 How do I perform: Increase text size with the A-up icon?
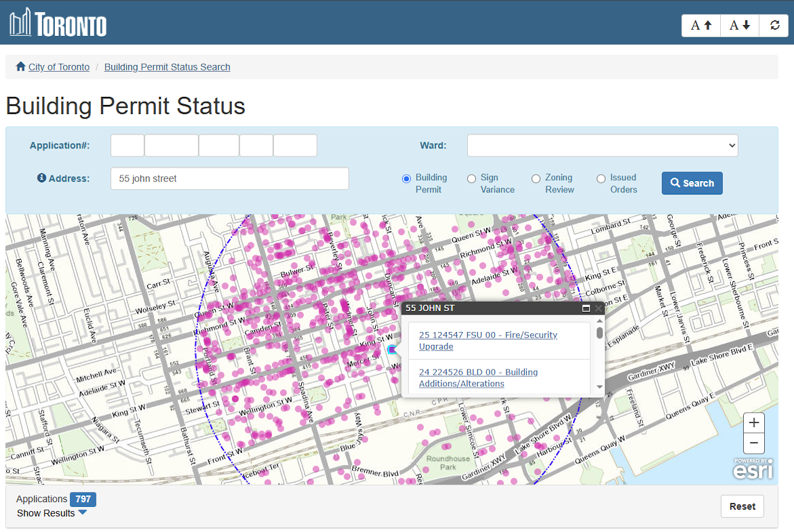pyautogui.click(x=700, y=25)
